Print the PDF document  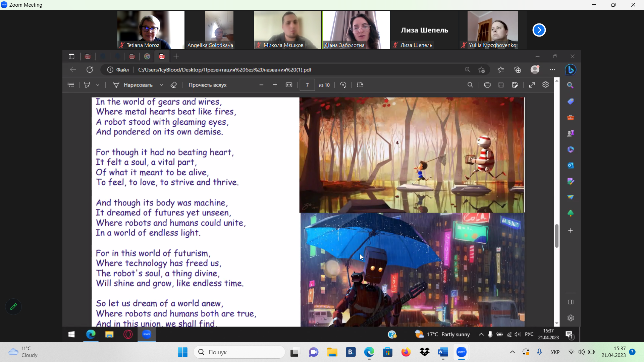(x=487, y=85)
